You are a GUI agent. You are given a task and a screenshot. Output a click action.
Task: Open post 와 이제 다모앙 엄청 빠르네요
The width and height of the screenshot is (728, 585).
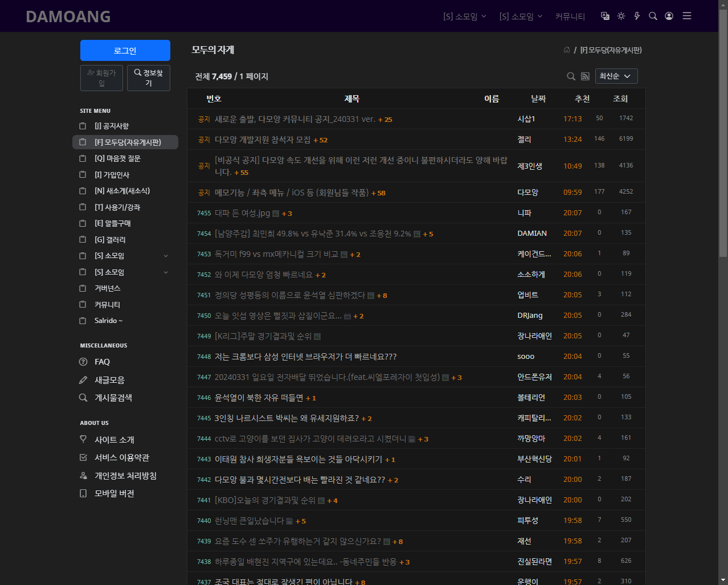[264, 275]
